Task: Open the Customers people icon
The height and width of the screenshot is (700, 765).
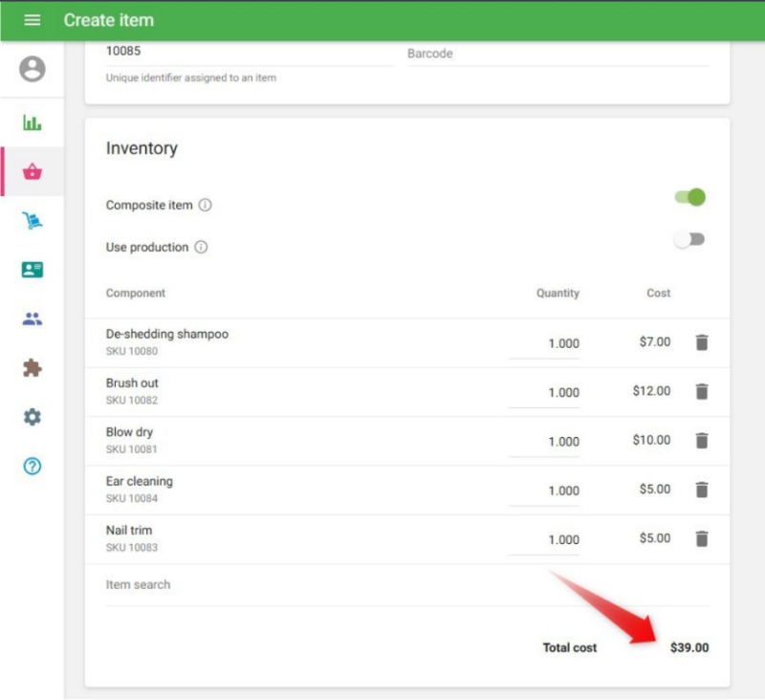Action: (x=33, y=319)
